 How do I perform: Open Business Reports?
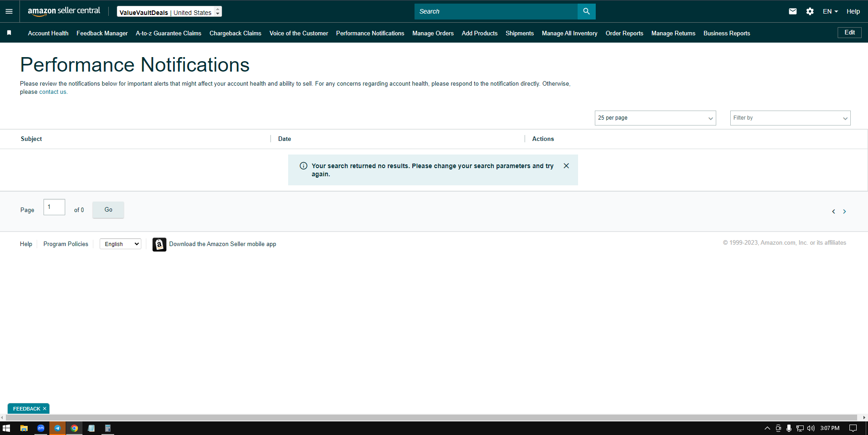[x=727, y=33]
